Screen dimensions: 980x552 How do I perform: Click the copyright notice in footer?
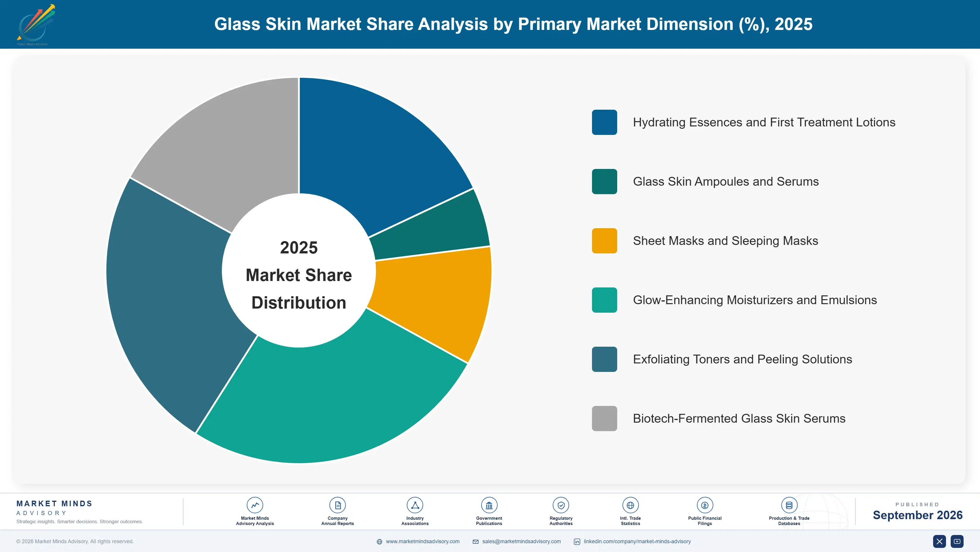click(x=75, y=541)
